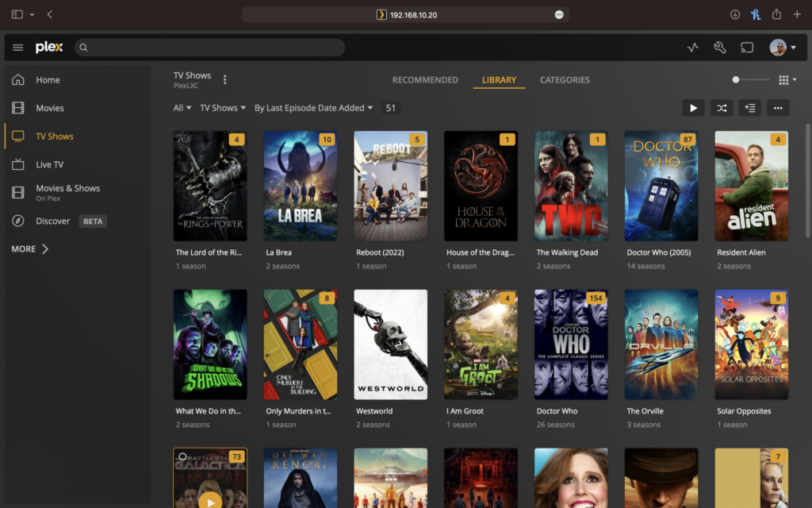
Task: Open the Reboot (2022) poster
Action: pyautogui.click(x=390, y=186)
